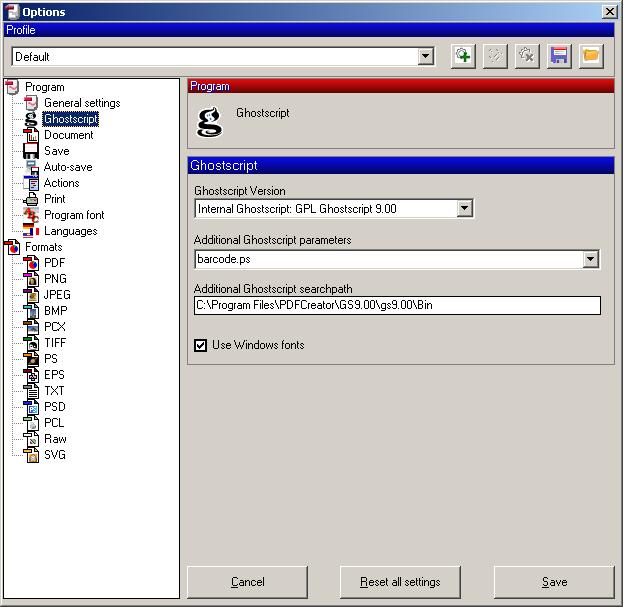Click the PNG format icon
Screen dimensions: 623x607
(31, 279)
